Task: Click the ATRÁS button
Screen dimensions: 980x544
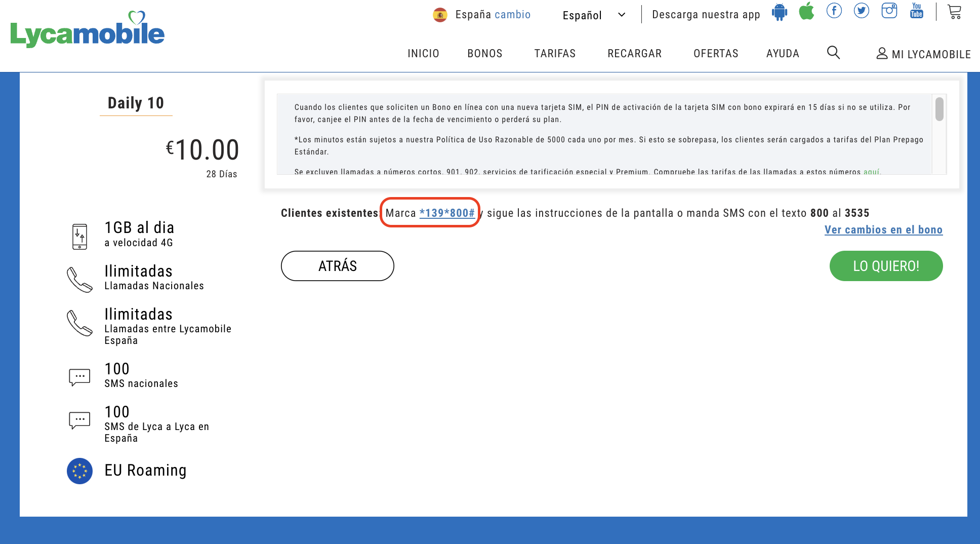Action: (x=337, y=266)
